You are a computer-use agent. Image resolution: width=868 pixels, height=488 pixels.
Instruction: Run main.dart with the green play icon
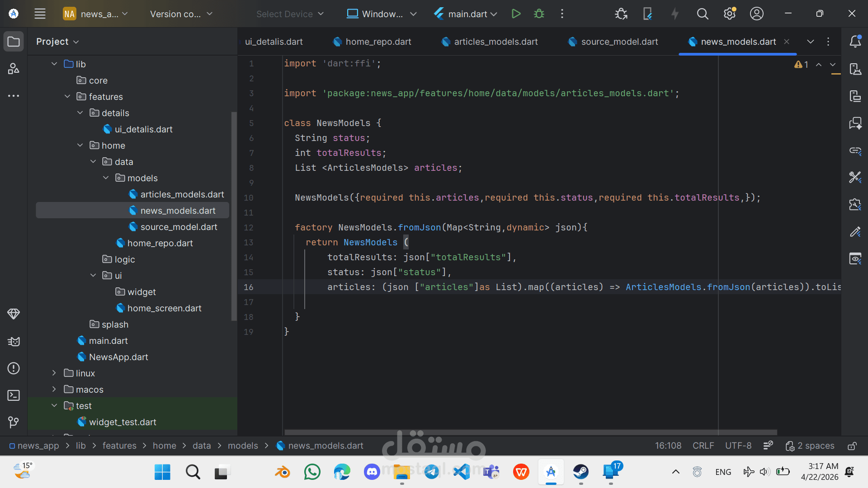tap(516, 14)
